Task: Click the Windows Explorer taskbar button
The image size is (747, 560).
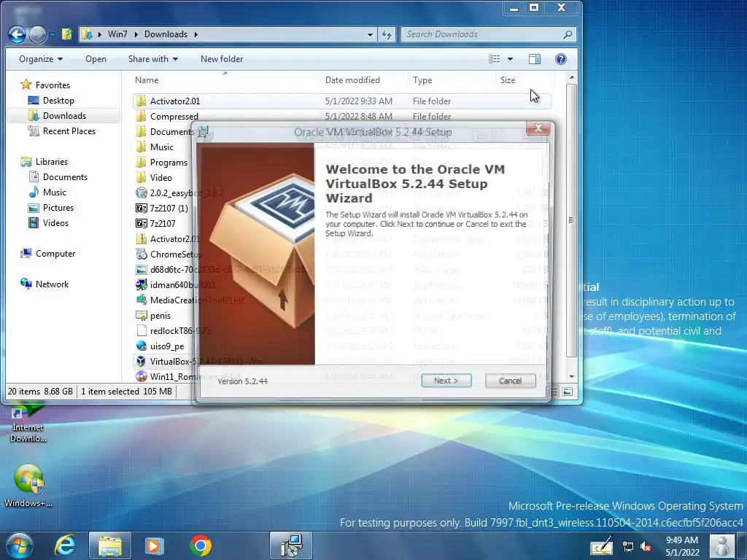Action: tap(109, 545)
